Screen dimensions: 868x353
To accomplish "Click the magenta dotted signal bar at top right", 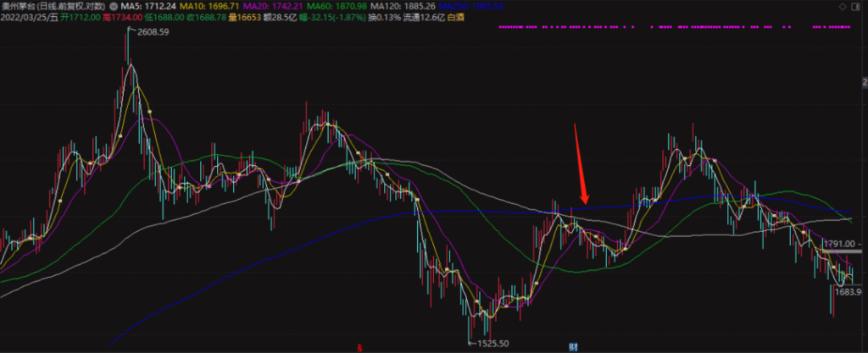I will [678, 27].
